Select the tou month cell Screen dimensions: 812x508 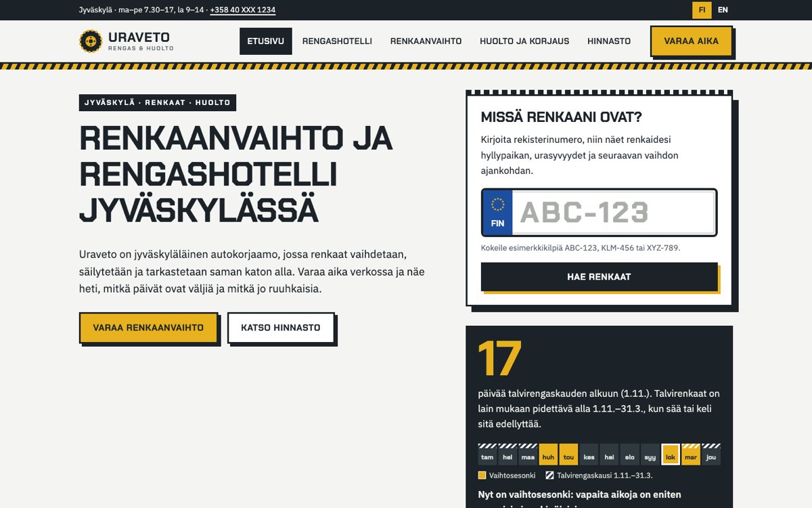568,454
